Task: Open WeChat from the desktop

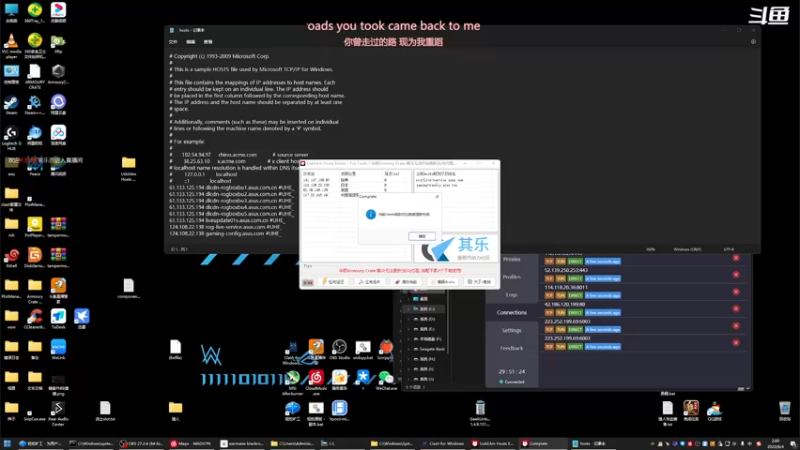Action: pyautogui.click(x=386, y=381)
